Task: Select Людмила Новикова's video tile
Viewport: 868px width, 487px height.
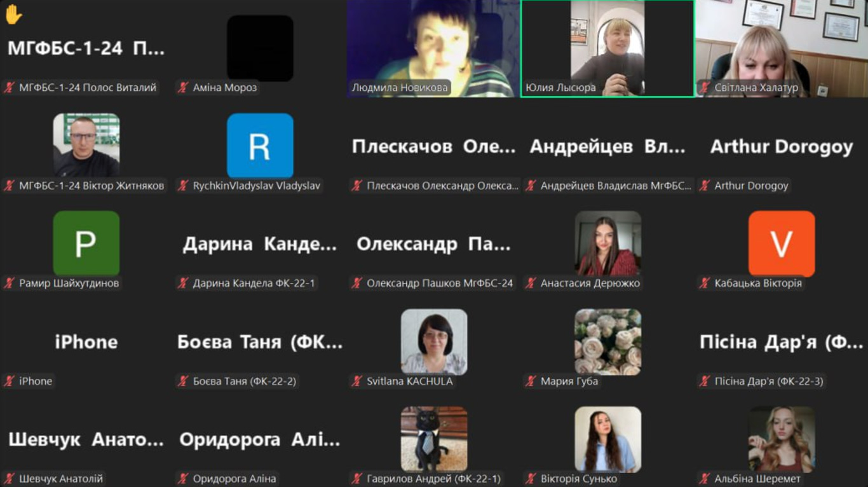Action: pos(433,48)
